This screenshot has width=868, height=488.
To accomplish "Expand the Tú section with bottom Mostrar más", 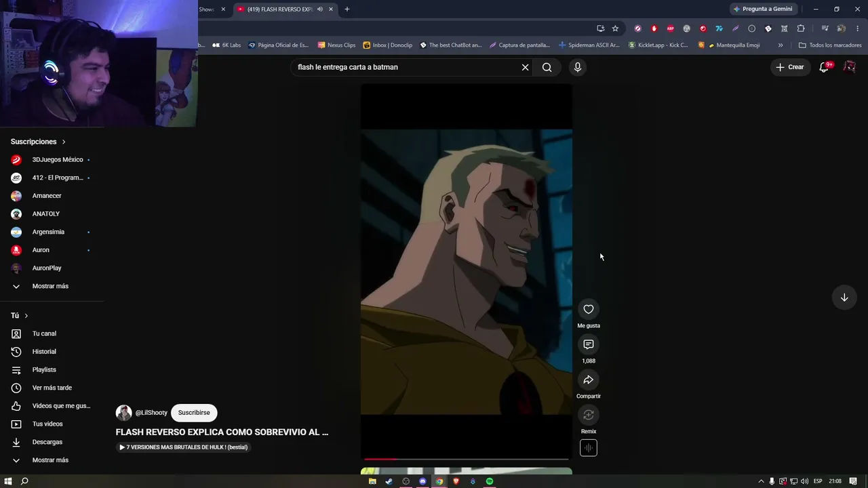I will click(x=52, y=460).
